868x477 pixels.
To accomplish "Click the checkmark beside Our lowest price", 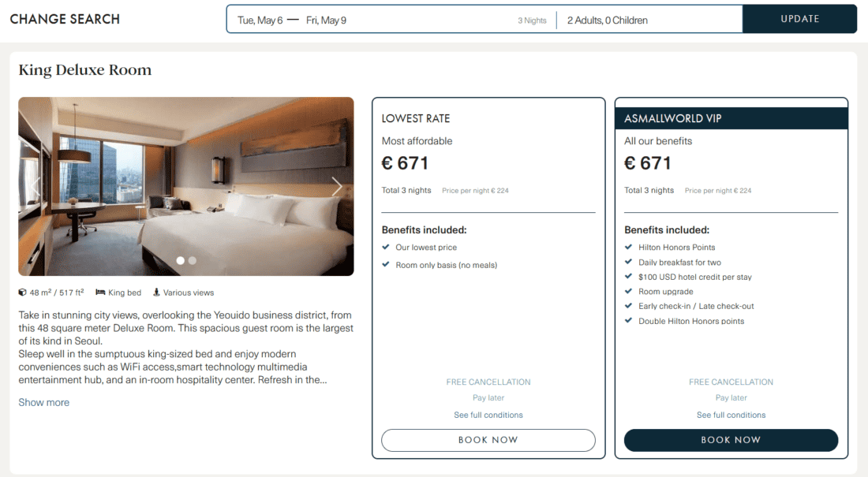I will [x=386, y=248].
